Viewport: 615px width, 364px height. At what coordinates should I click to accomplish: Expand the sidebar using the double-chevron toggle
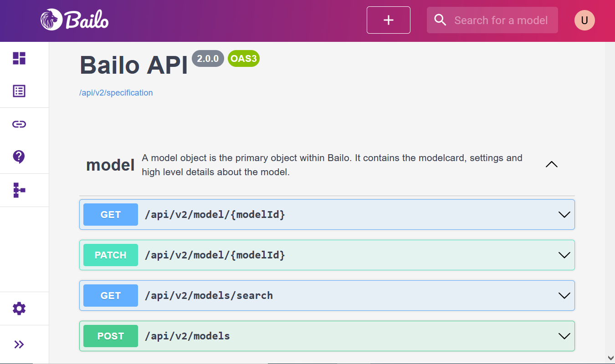coord(19,344)
